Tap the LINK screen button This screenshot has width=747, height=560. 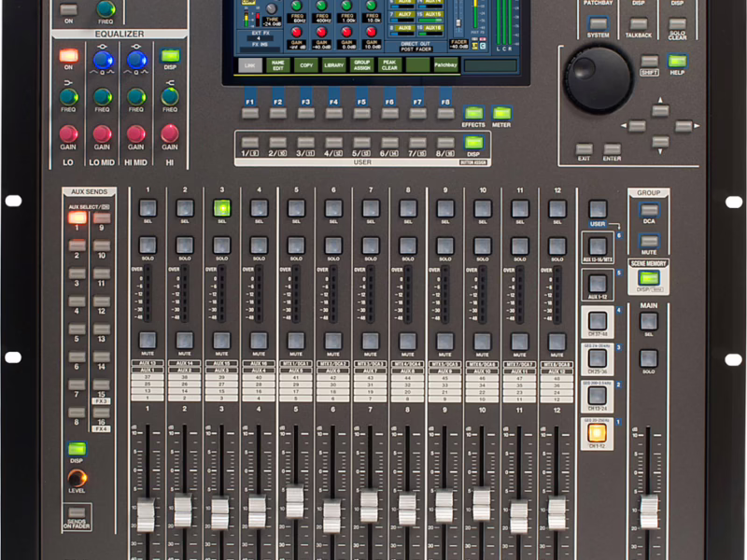pyautogui.click(x=250, y=65)
